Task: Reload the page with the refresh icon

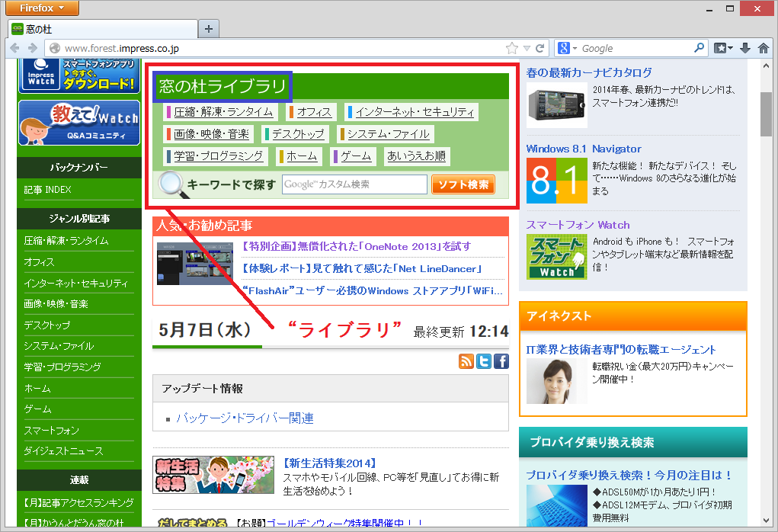Action: pos(539,47)
